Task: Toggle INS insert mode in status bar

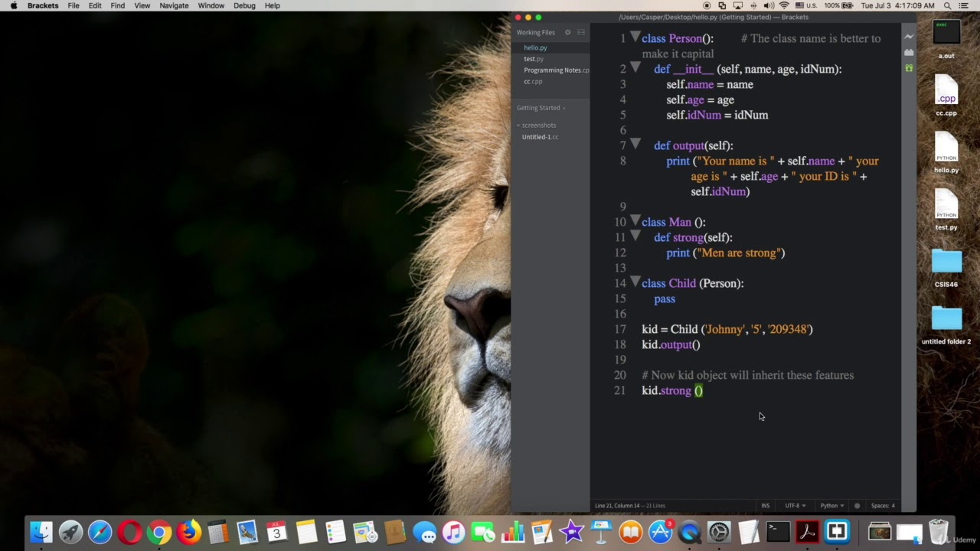Action: pyautogui.click(x=766, y=506)
